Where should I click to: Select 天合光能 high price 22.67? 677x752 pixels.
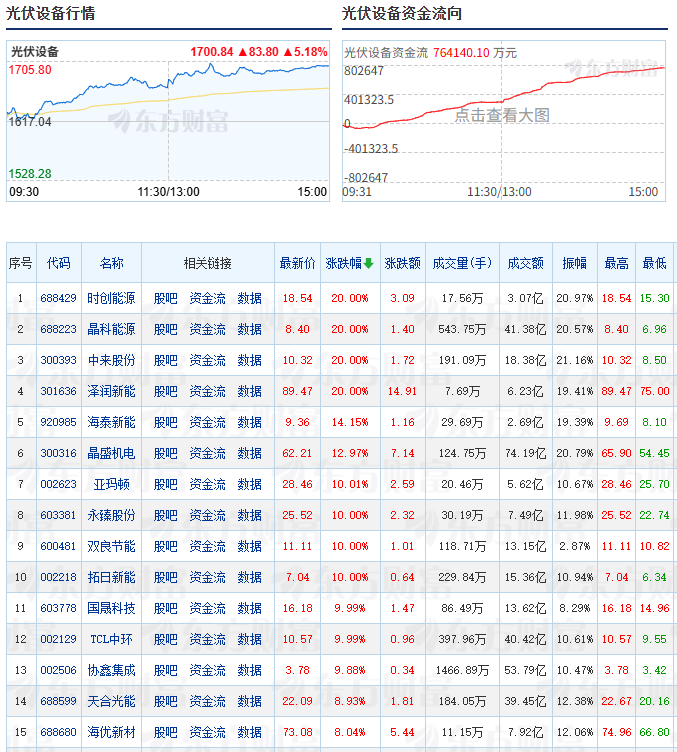[616, 701]
